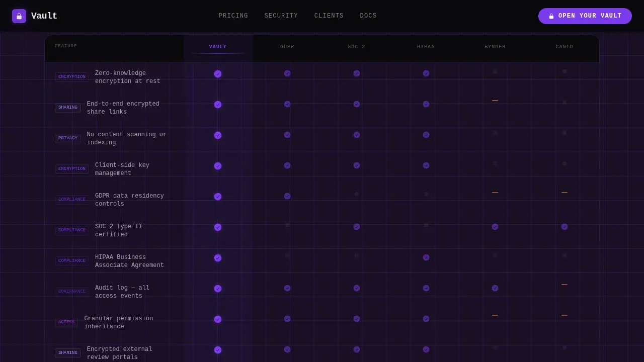Open the Docs nav link
This screenshot has width=644, height=362.
368,16
